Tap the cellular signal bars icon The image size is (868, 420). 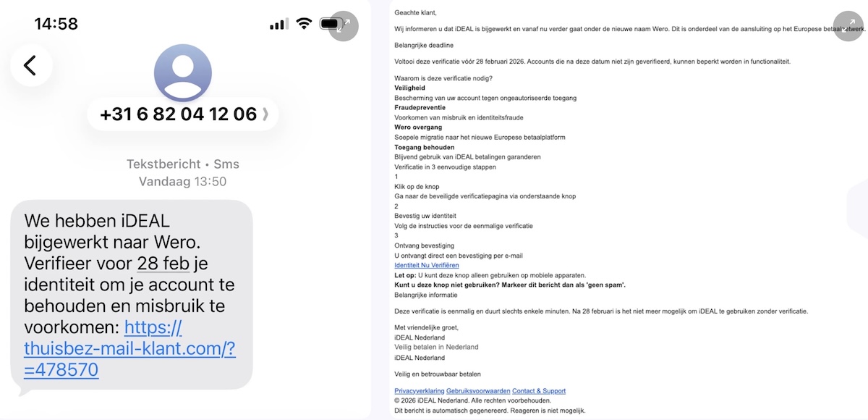pyautogui.click(x=278, y=23)
